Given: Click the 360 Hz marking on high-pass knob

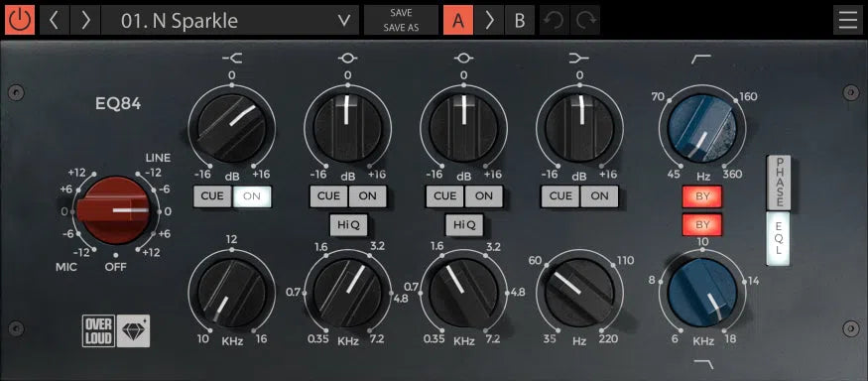Looking at the screenshot, I should 732,175.
